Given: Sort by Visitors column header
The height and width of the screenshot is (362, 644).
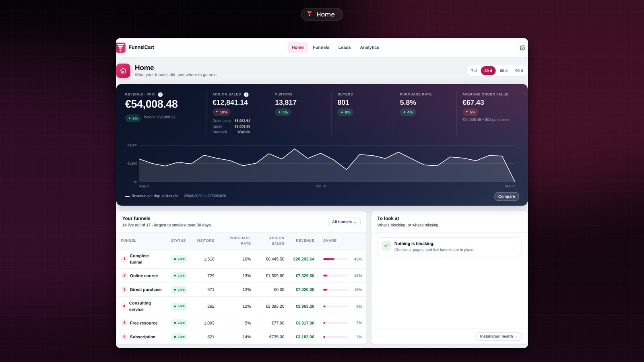Looking at the screenshot, I should (x=205, y=241).
